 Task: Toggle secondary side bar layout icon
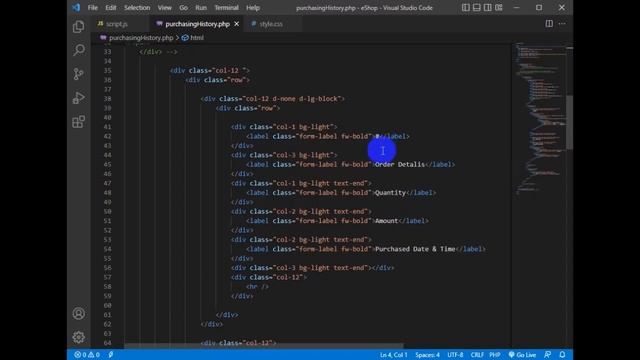point(488,7)
